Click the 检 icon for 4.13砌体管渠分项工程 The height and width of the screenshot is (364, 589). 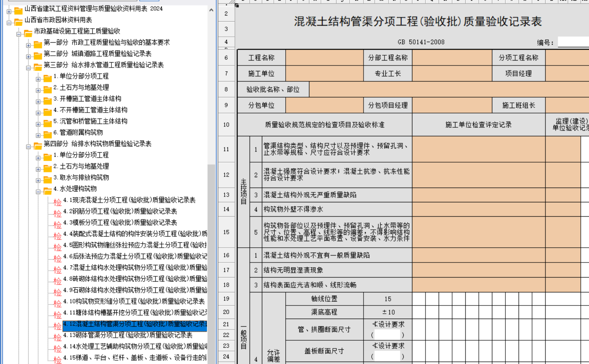point(57,336)
